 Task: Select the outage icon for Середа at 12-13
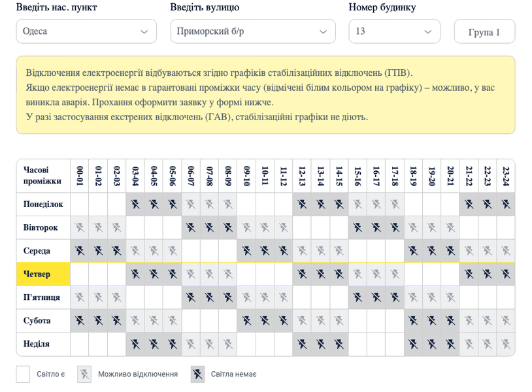coord(301,250)
